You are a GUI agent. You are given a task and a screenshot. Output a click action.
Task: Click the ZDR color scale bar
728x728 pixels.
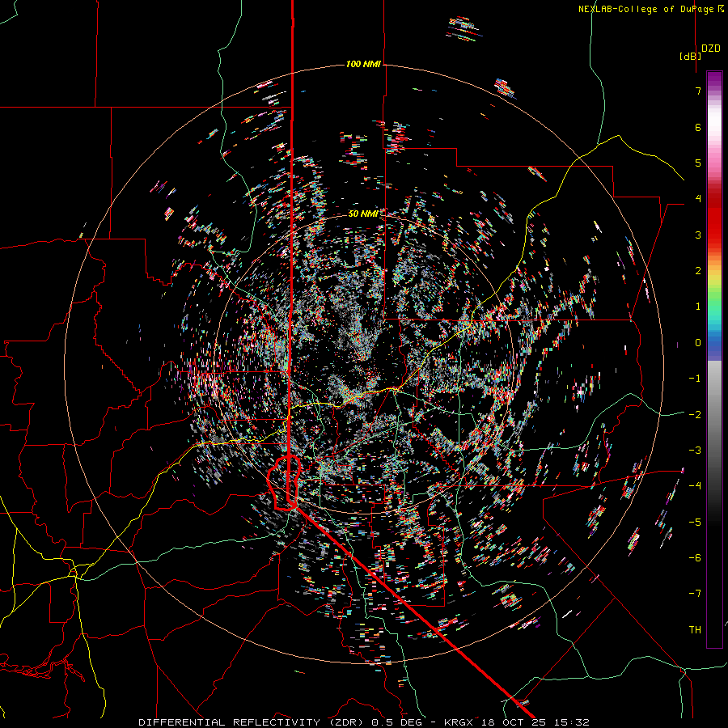(714, 359)
